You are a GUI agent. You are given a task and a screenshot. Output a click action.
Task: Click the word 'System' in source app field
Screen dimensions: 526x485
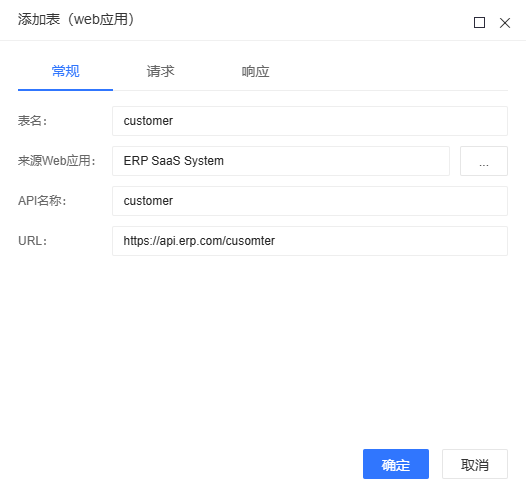coord(204,161)
